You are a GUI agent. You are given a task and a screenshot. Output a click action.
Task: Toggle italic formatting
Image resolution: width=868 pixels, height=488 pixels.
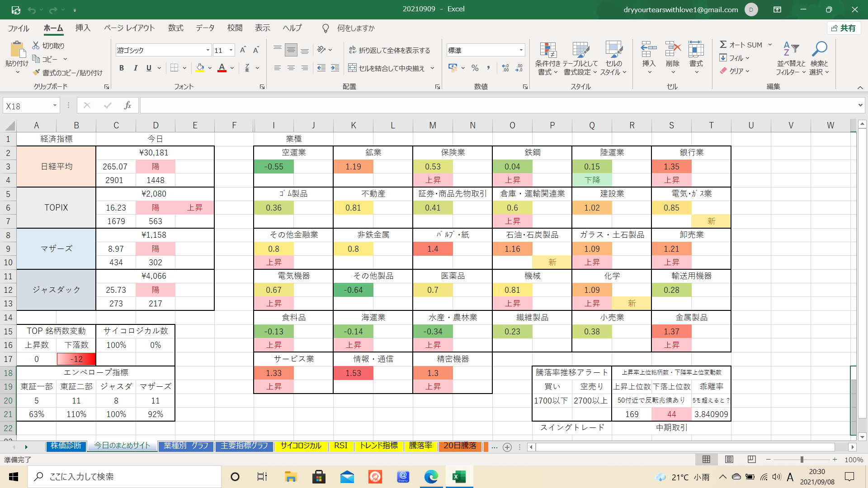135,68
